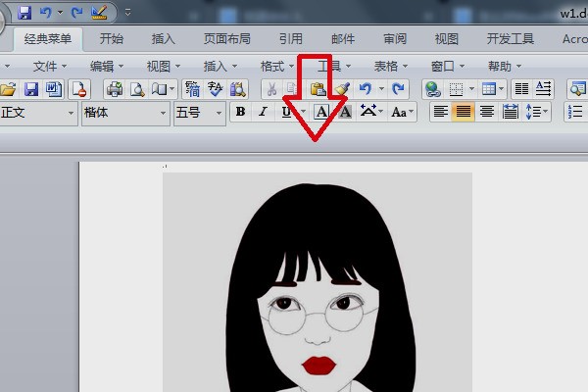Switch to the 开发工具 ribbon tab
This screenshot has height=392, width=588.
point(511,39)
